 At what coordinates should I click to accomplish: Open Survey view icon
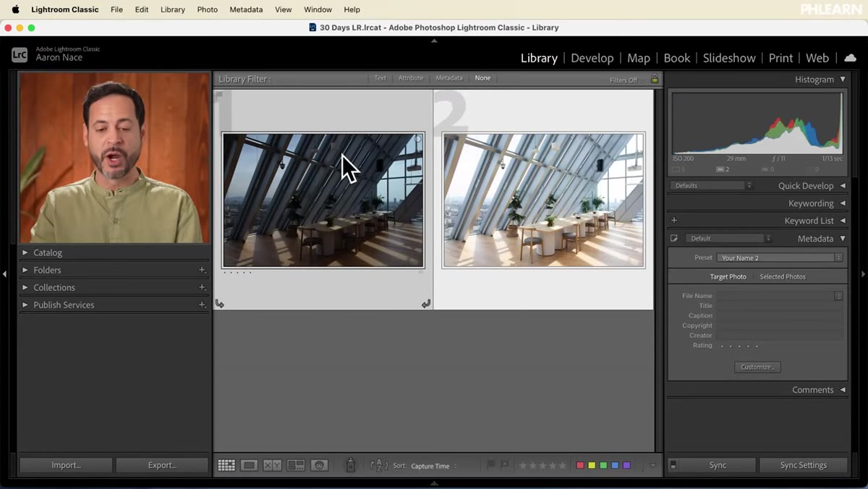tap(296, 466)
